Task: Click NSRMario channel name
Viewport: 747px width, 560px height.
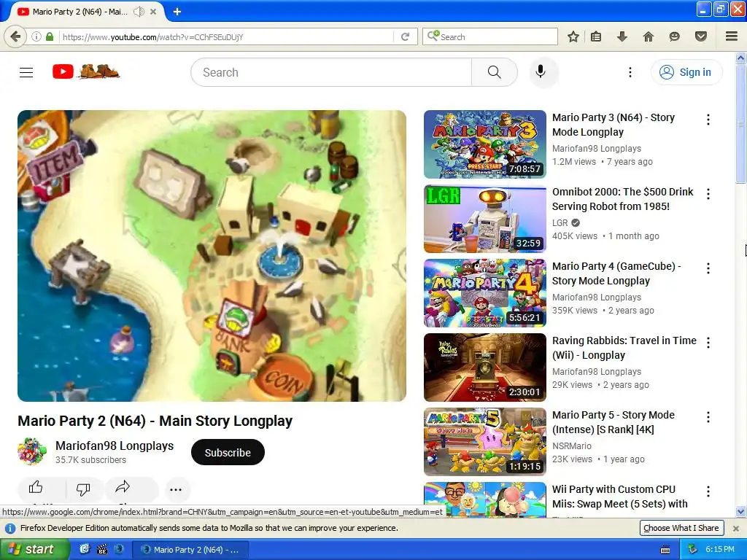Action: 572,446
